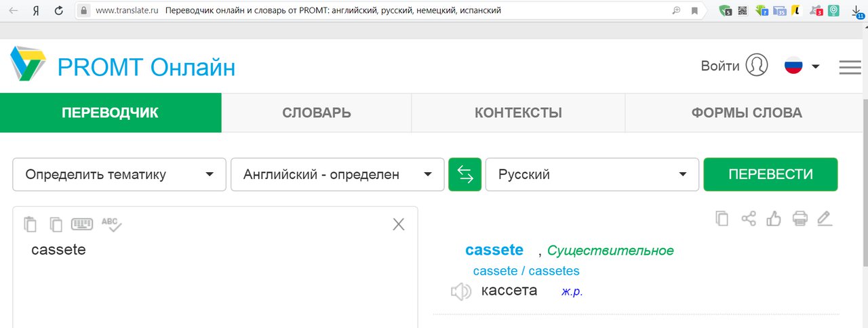The width and height of the screenshot is (868, 328).
Task: Click the pencil icon to suggest translation
Action: (825, 218)
